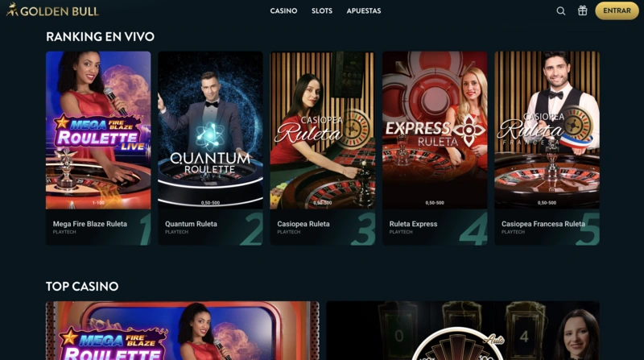Click the Ruleta Express title label
The height and width of the screenshot is (360, 644).
[413, 224]
